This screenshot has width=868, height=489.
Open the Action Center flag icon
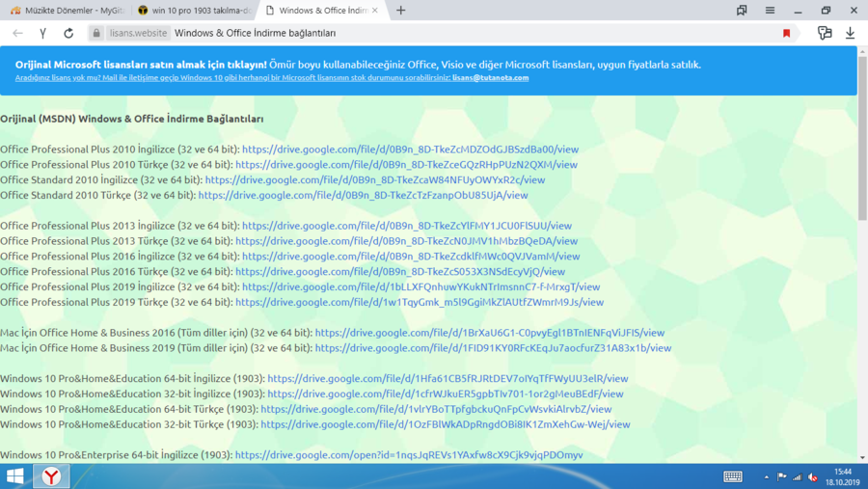(781, 476)
